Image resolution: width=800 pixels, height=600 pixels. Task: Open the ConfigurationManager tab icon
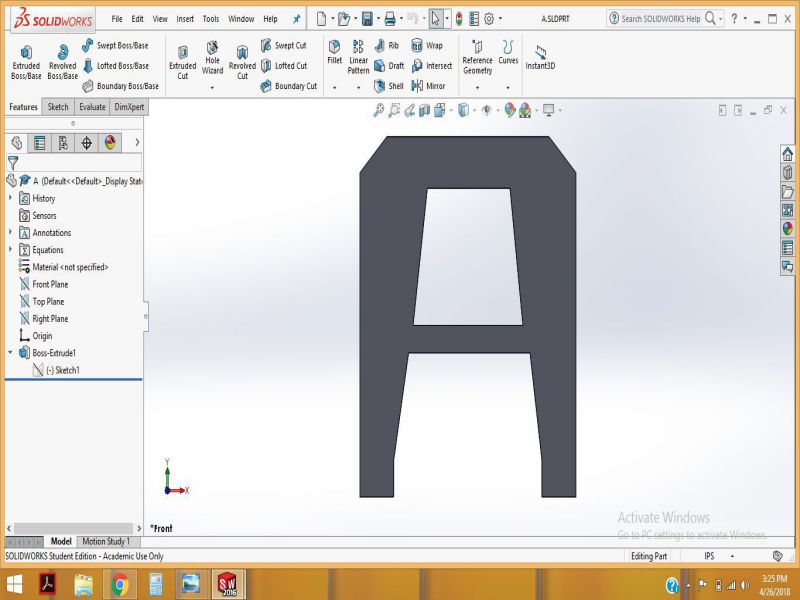click(x=63, y=143)
